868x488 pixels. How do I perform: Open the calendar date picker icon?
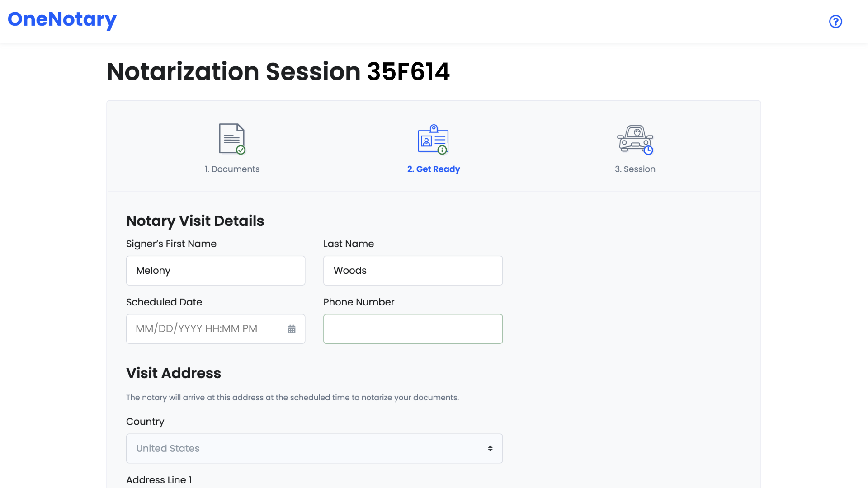click(x=292, y=329)
